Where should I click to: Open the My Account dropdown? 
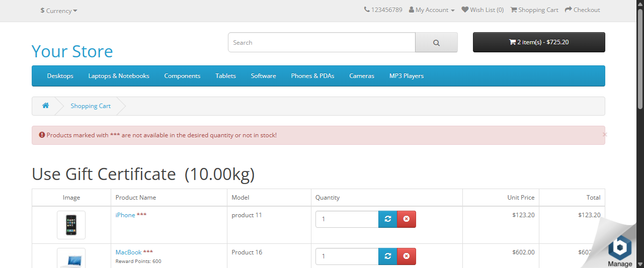[x=432, y=10]
